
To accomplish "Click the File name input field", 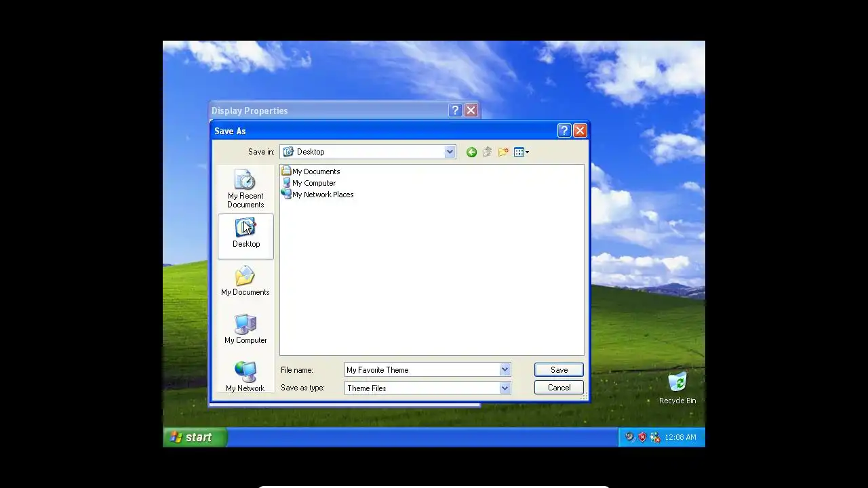I will pos(422,369).
